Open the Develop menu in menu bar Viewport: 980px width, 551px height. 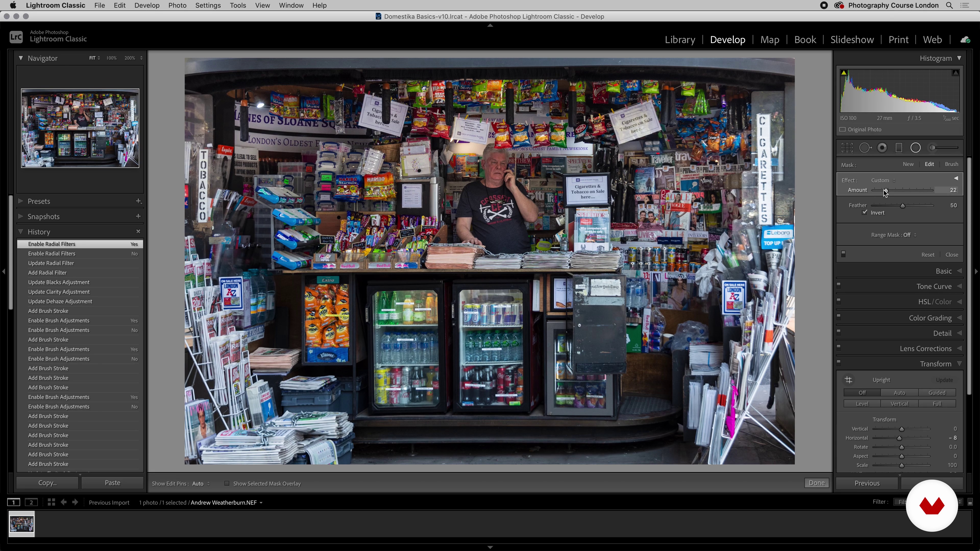[x=147, y=5]
